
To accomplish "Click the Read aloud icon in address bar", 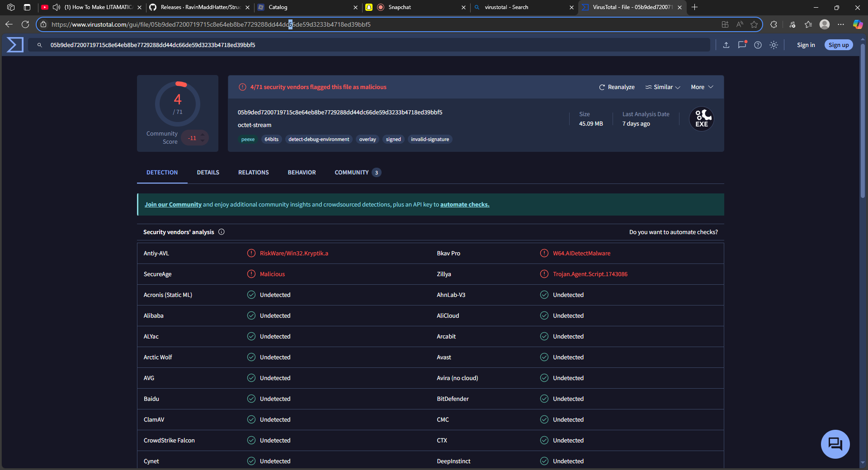I will pyautogui.click(x=740, y=24).
